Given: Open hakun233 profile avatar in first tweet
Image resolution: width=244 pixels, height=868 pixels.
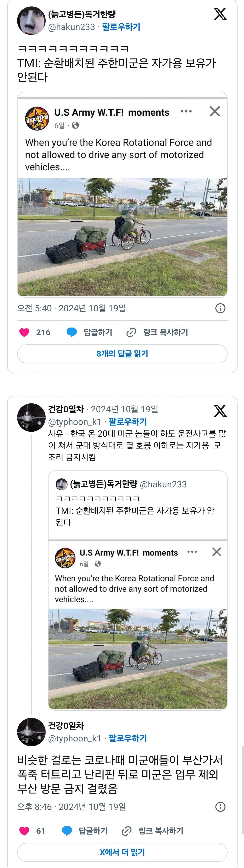Looking at the screenshot, I should tap(31, 21).
